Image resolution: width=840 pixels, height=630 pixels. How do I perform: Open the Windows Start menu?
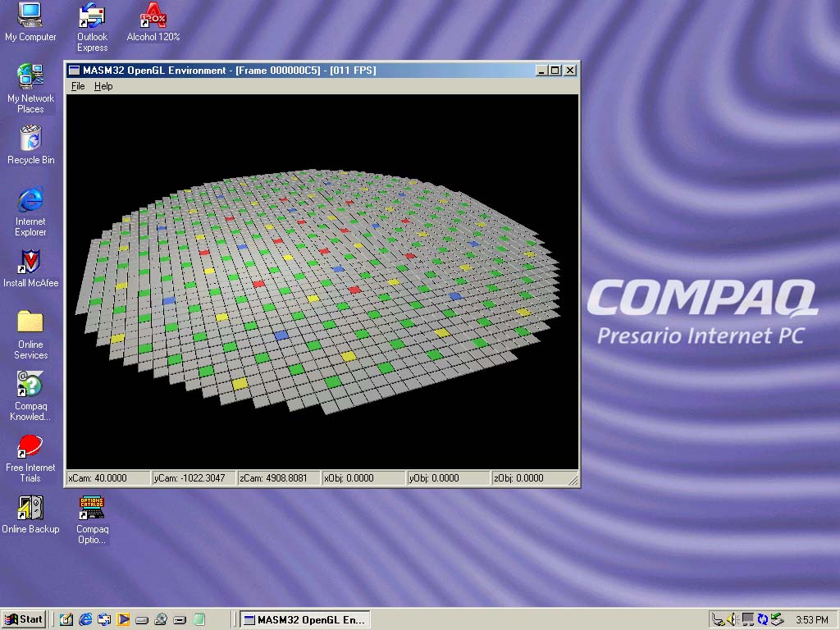point(24,619)
